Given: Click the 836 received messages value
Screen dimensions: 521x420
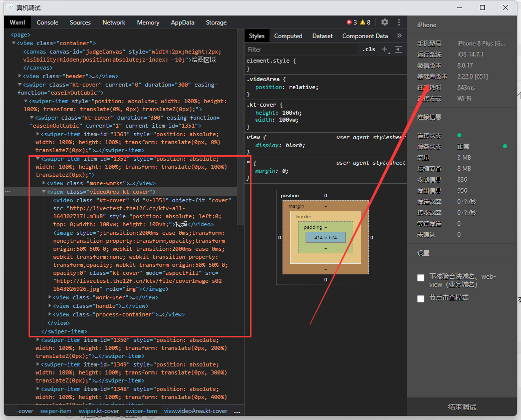Looking at the screenshot, I should pyautogui.click(x=462, y=180).
